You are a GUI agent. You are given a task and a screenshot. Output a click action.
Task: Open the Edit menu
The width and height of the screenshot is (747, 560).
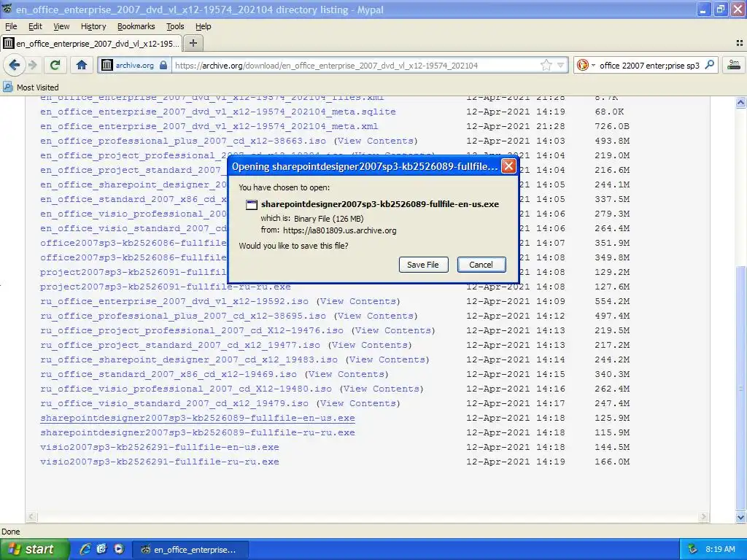35,26
